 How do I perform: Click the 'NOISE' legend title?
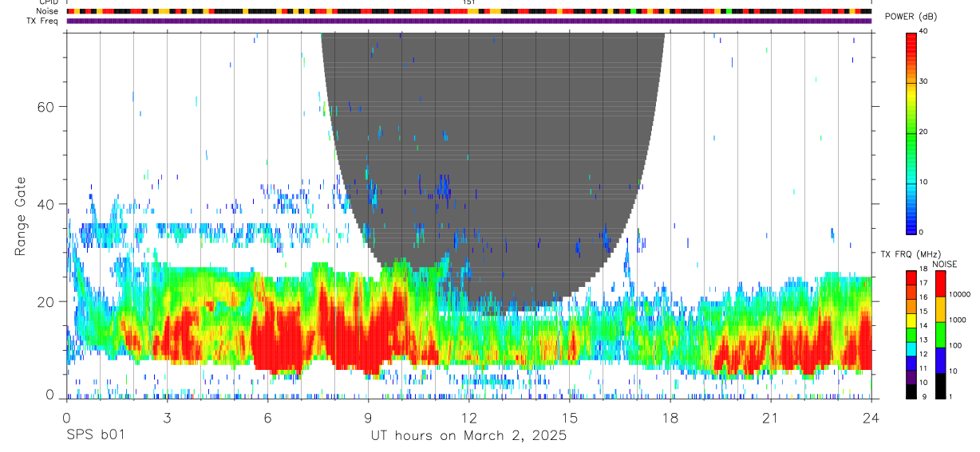[x=945, y=264]
